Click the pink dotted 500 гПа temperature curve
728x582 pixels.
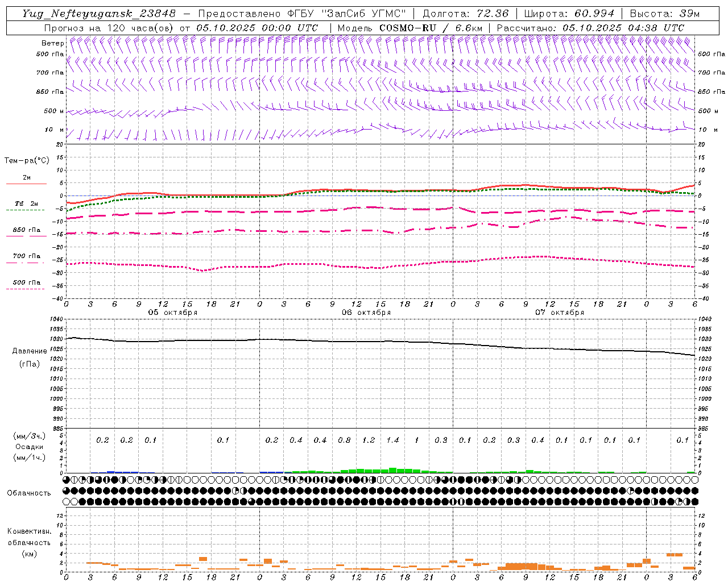click(x=381, y=267)
